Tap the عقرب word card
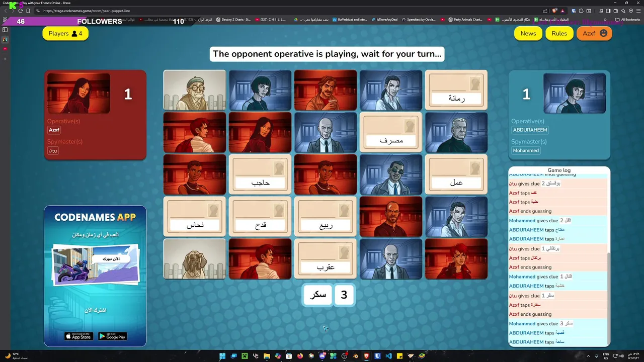644x362 pixels. pyautogui.click(x=326, y=259)
